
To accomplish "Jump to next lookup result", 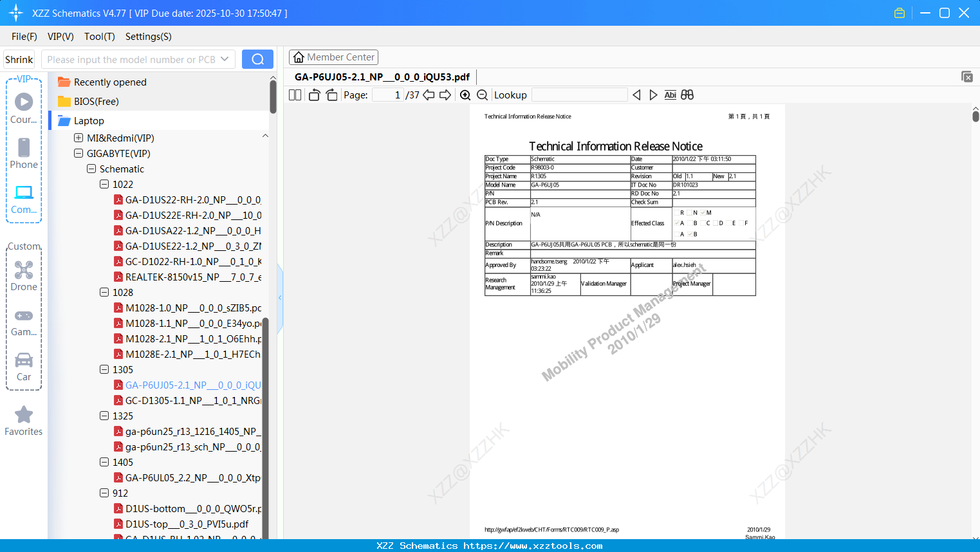I will point(653,95).
